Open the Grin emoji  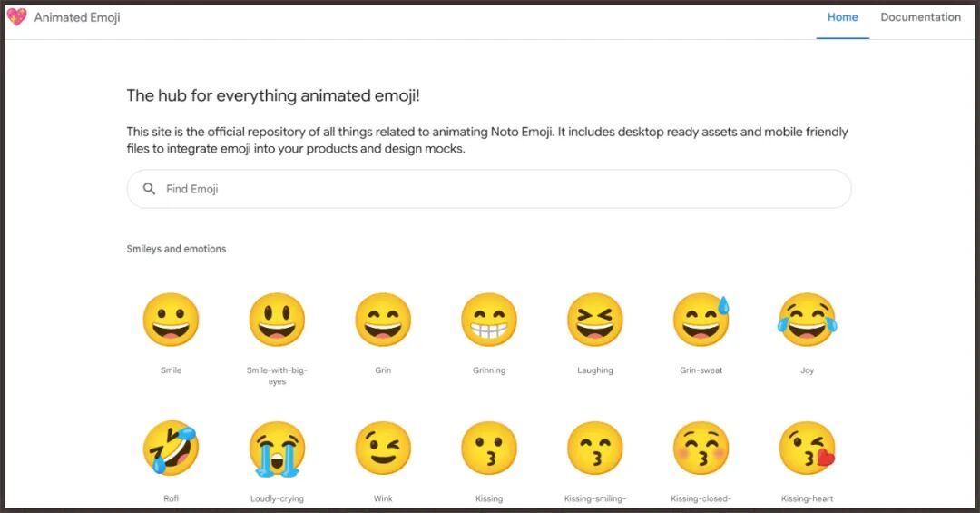pos(383,320)
